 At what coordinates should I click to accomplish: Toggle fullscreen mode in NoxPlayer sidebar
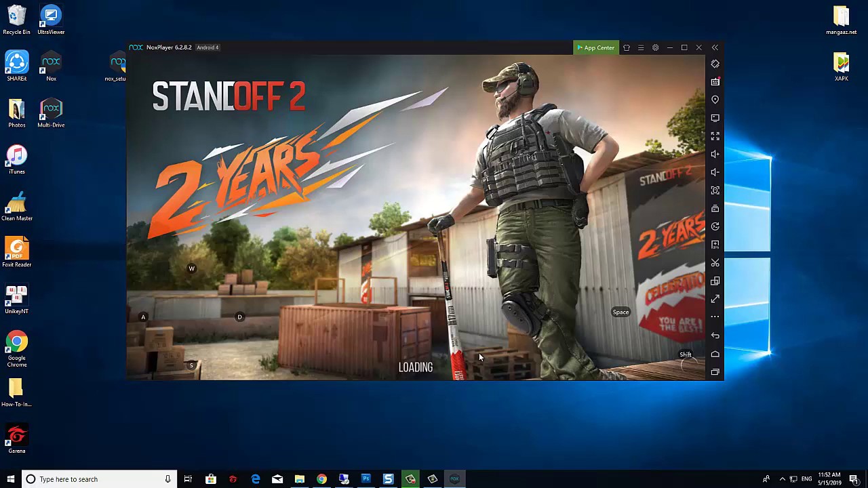pyautogui.click(x=715, y=136)
